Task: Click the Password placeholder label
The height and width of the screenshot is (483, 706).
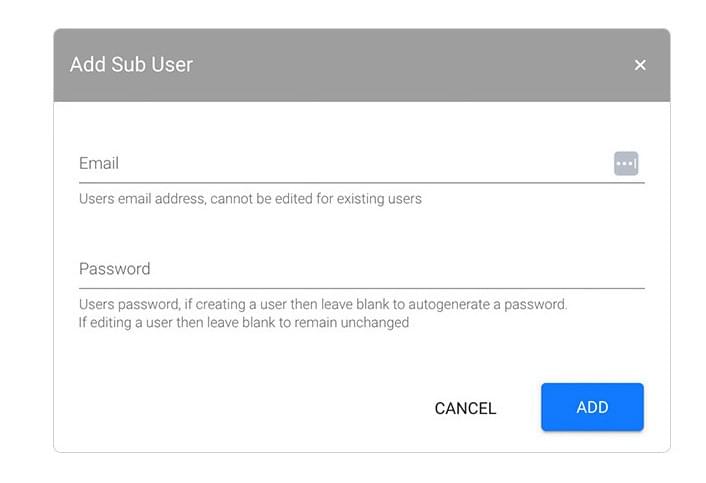Action: point(115,269)
